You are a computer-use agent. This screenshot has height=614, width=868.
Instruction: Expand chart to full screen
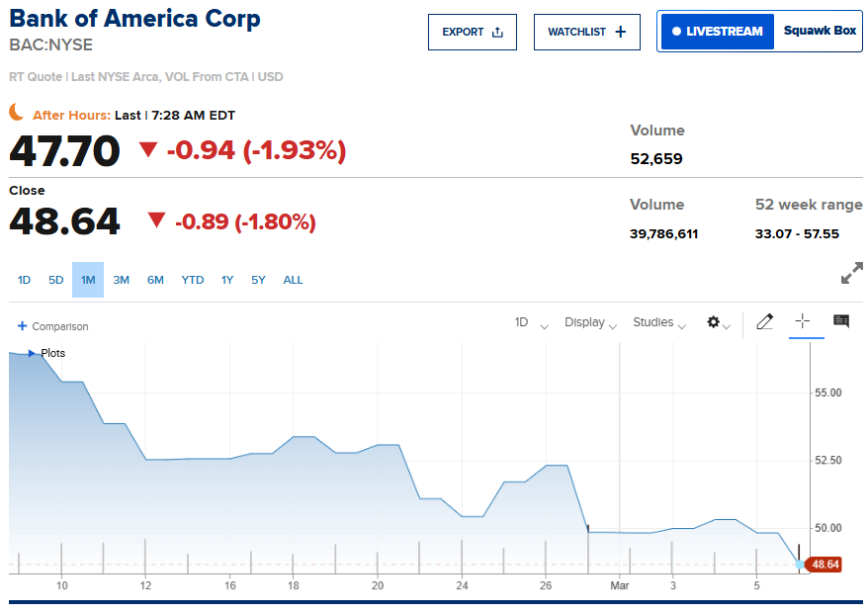point(851,274)
